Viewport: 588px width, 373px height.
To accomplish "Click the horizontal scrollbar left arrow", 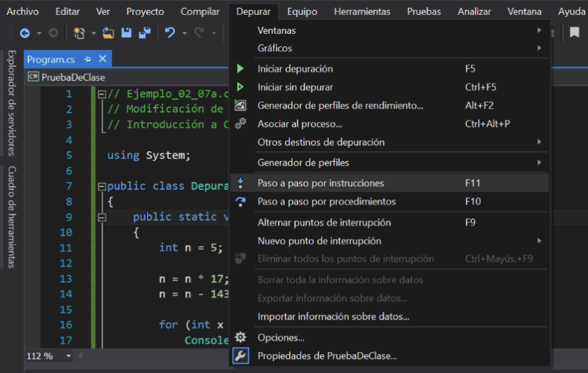I will coord(80,355).
